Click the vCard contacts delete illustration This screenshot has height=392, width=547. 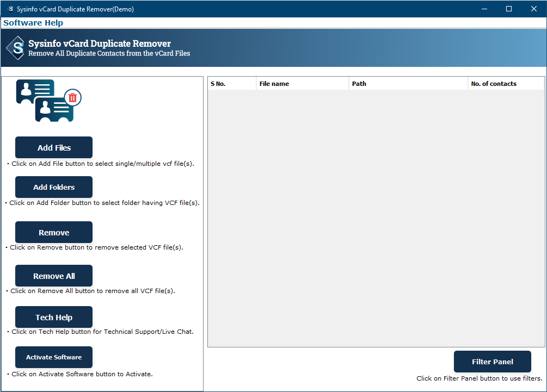[48, 101]
